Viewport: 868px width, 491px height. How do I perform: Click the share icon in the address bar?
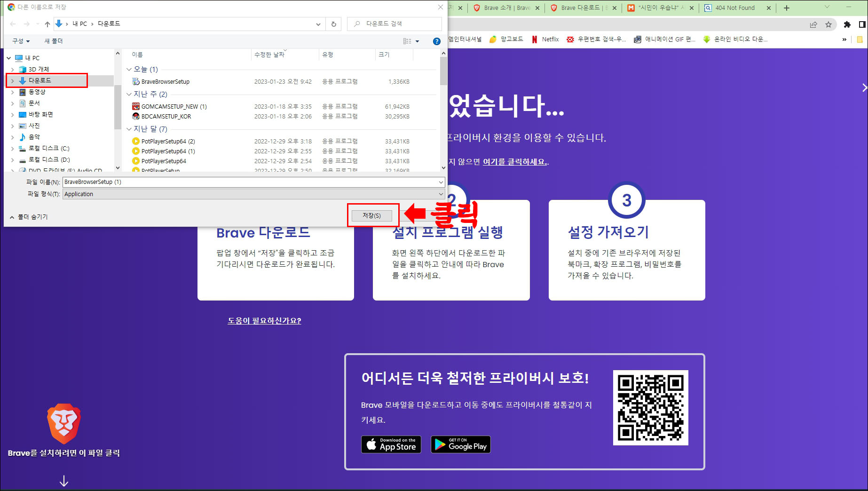pos(813,24)
